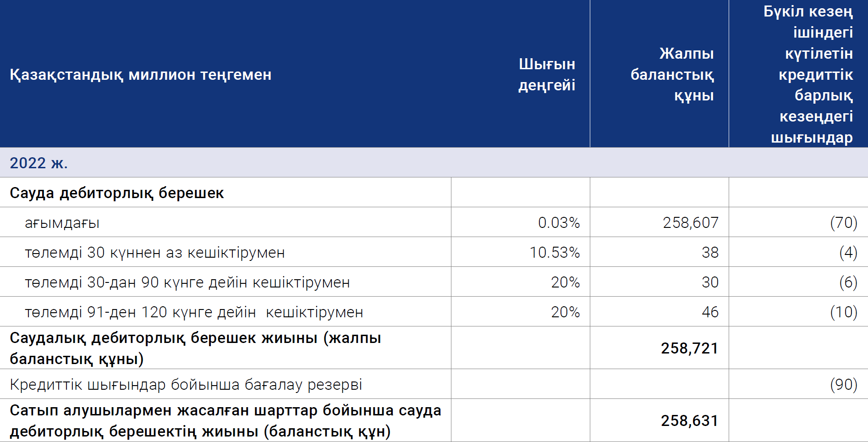This screenshot has width=868, height=442.
Task: Click the 'Сауда дебиторлық берешек' row label
Action: pyautogui.click(x=116, y=193)
